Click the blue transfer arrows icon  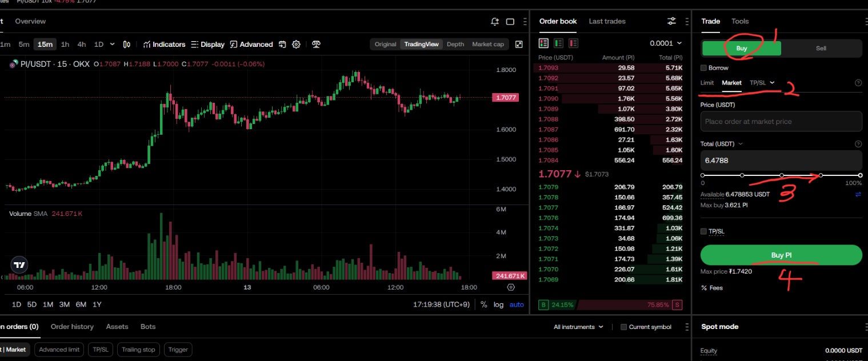point(858,195)
